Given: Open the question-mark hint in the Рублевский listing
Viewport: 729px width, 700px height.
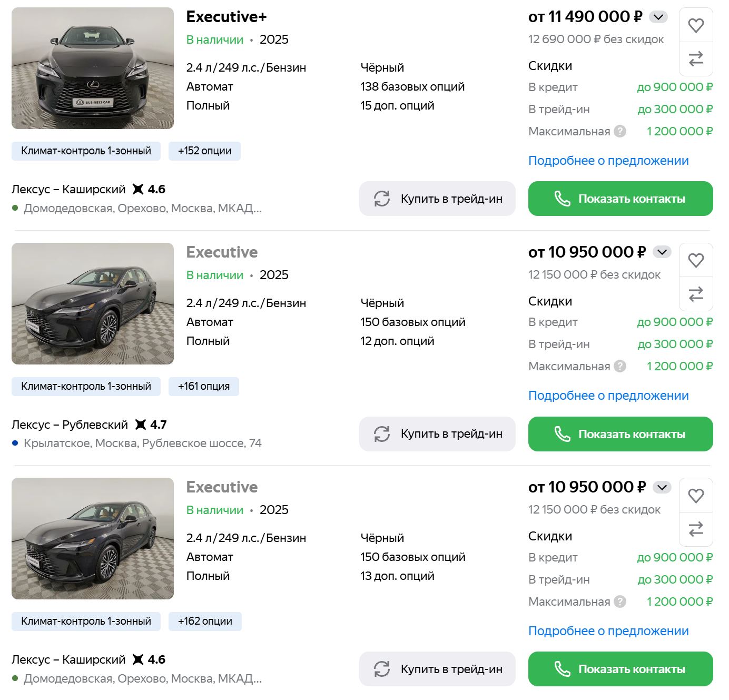Looking at the screenshot, I should click(x=620, y=366).
